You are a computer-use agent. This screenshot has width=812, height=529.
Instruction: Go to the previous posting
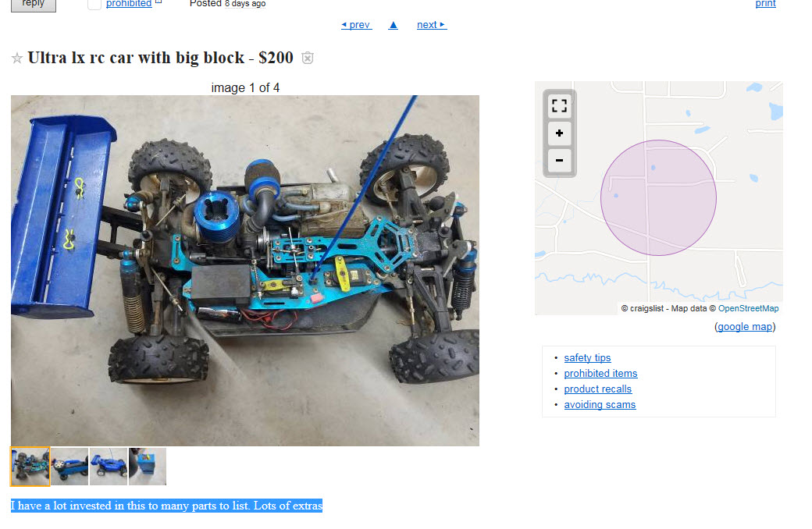click(356, 25)
